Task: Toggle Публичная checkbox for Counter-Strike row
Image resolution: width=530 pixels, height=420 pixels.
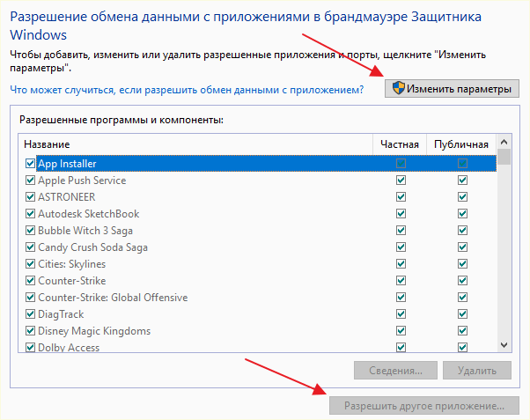Action: tap(462, 281)
